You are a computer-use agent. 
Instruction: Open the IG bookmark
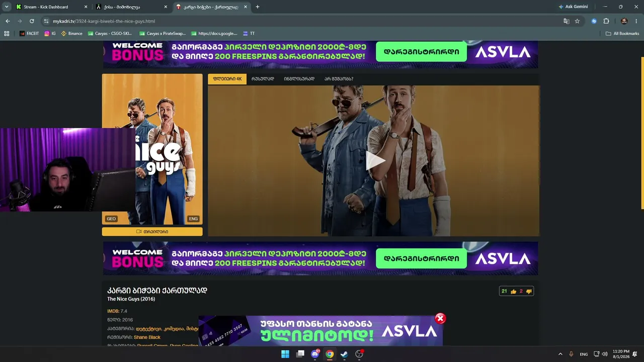coord(50,34)
